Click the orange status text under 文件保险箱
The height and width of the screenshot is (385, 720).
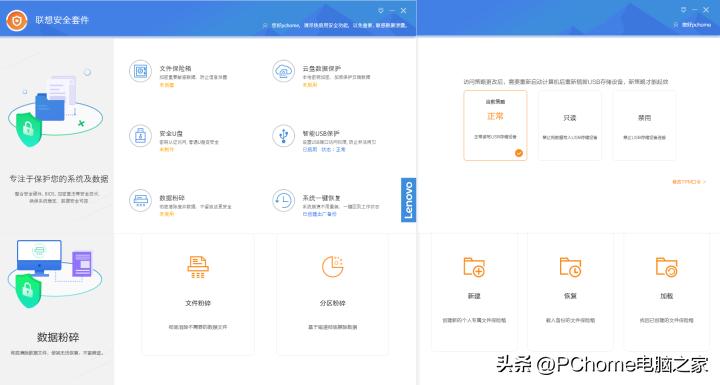tap(167, 85)
